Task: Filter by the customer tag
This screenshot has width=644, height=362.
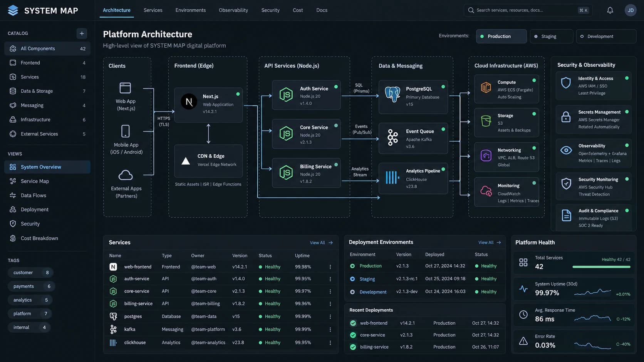Action: pyautogui.click(x=30, y=273)
